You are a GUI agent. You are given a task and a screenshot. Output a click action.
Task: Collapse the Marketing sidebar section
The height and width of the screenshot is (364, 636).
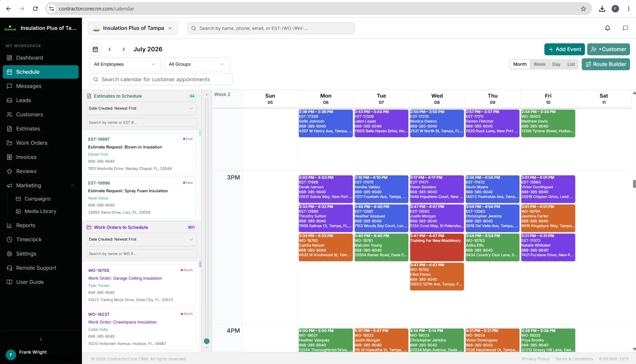[73, 186]
